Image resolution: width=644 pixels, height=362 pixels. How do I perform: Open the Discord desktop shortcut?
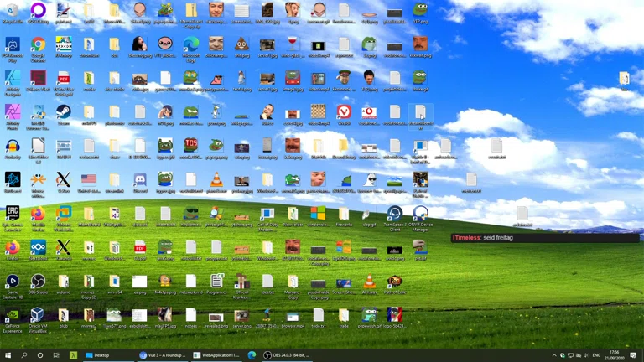[x=140, y=182]
